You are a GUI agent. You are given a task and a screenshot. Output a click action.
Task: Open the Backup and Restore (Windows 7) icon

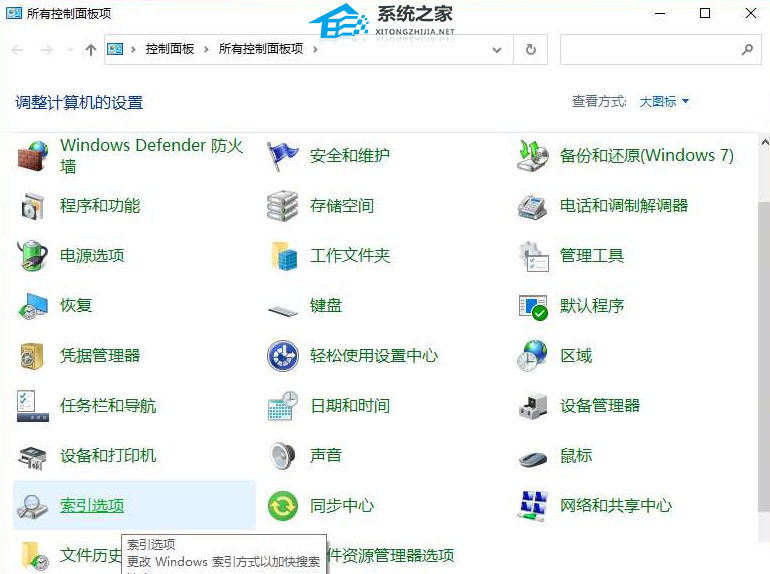click(x=532, y=156)
